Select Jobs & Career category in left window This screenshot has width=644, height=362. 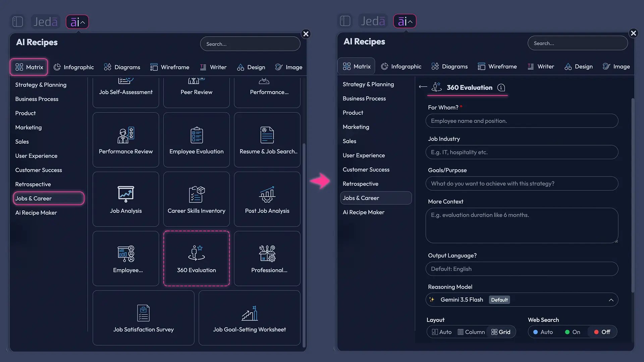49,198
